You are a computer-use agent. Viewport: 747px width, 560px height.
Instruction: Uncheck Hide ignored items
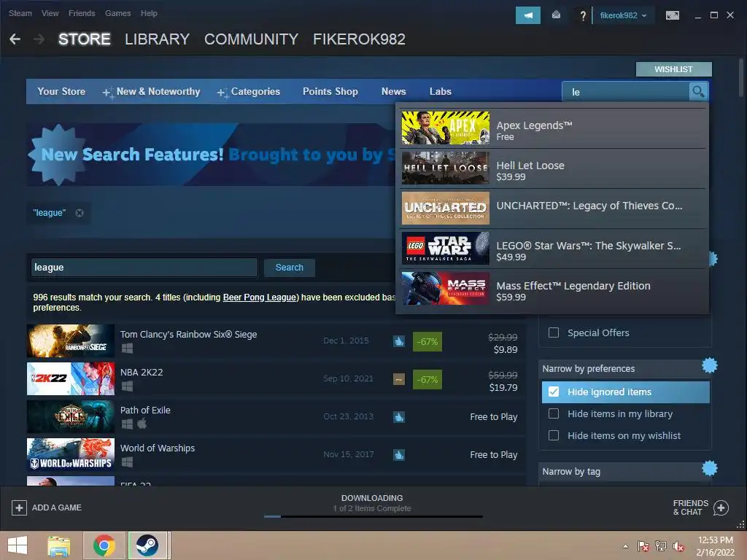(554, 392)
